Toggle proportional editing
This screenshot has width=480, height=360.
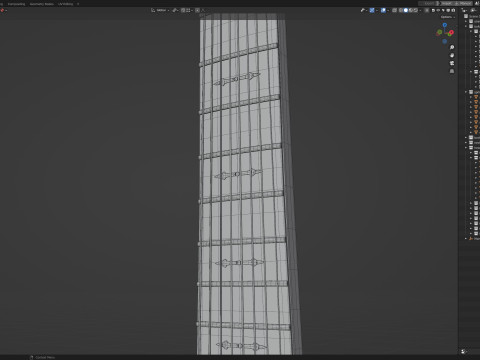[197, 10]
